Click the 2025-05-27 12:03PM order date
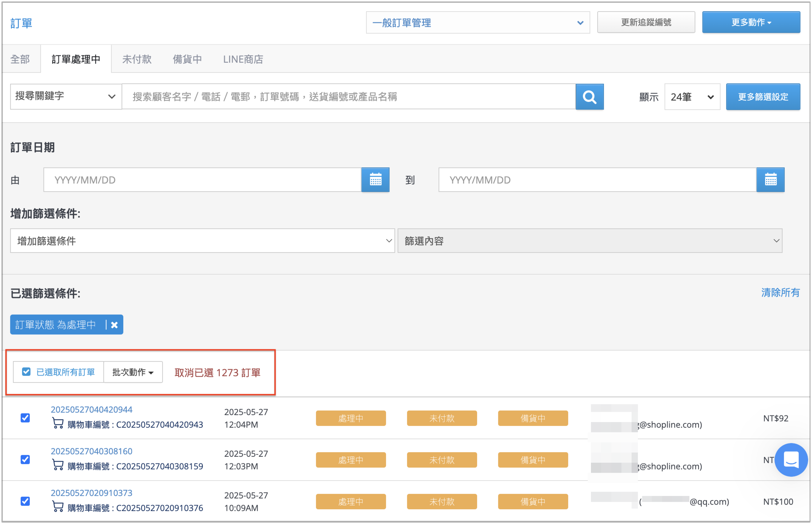Viewport: 812px width, 524px height. tap(246, 460)
